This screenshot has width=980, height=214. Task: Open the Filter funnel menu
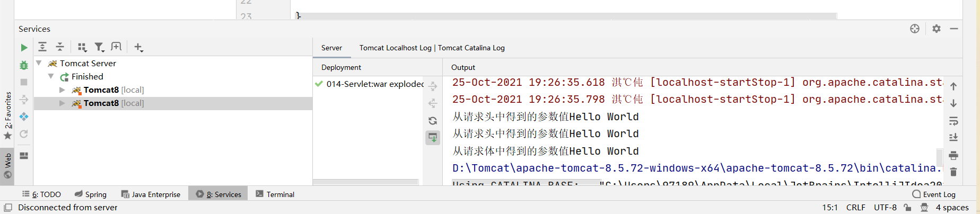[x=99, y=47]
